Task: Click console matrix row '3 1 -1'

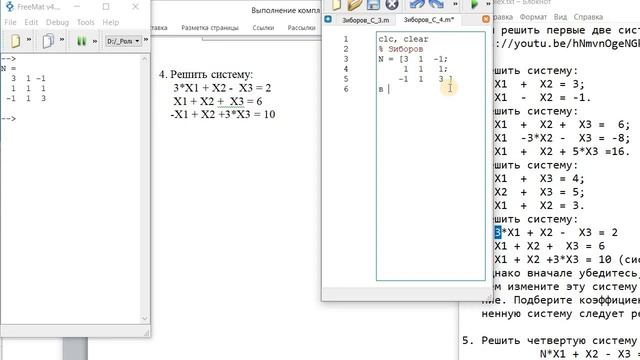Action: 29,78
